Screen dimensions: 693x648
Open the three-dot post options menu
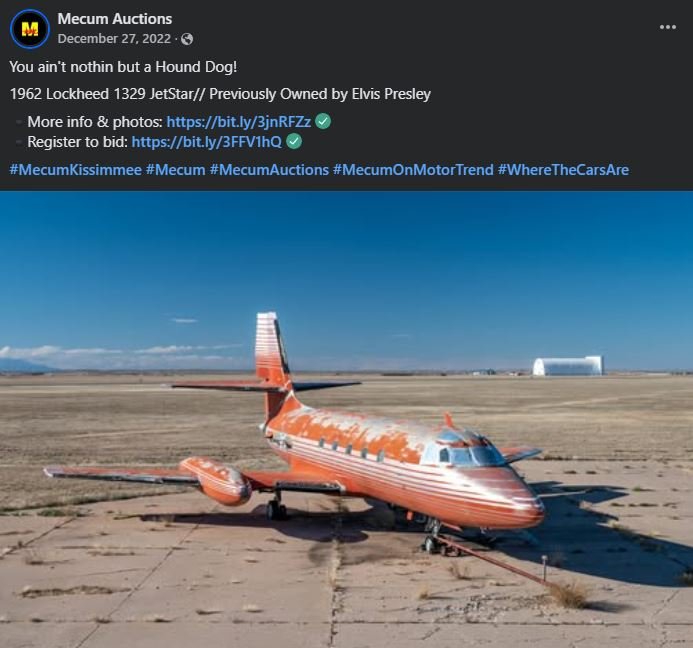pyautogui.click(x=667, y=27)
